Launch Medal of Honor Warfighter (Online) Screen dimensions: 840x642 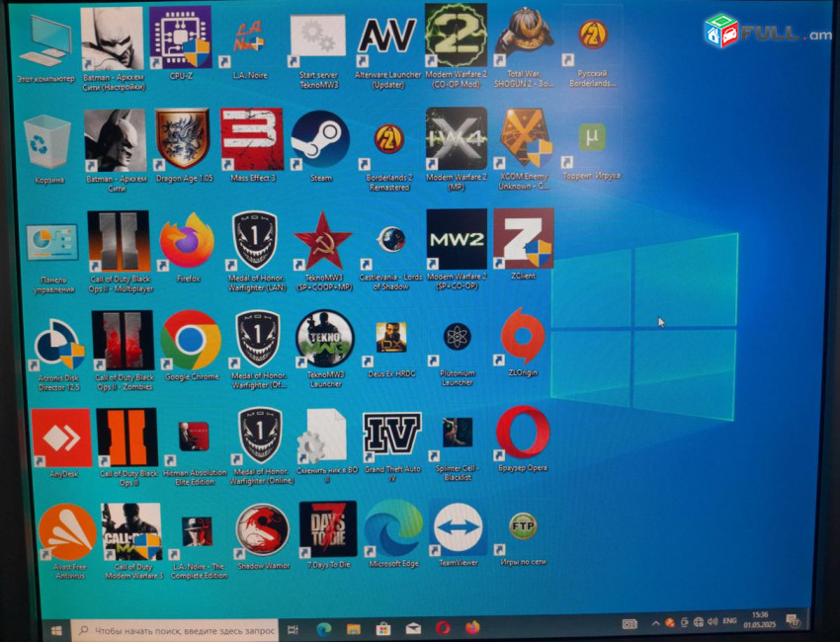pyautogui.click(x=259, y=435)
